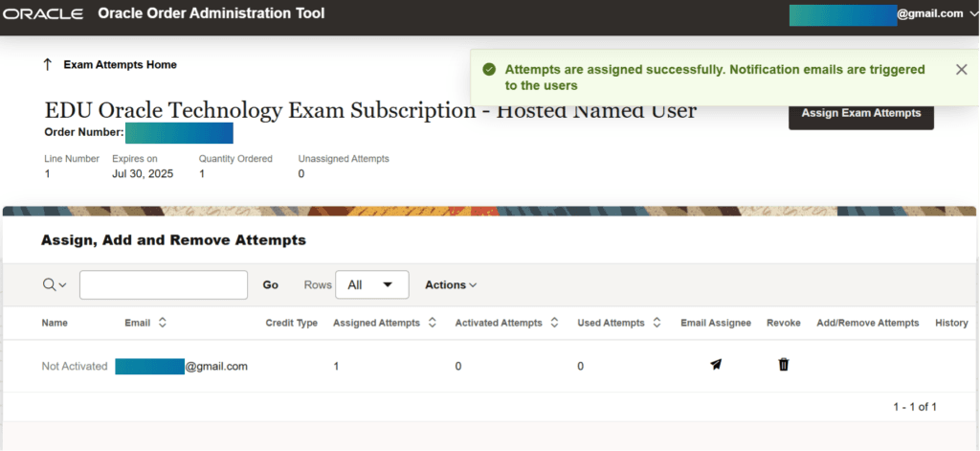Open the Rows dropdown showing All
Image resolution: width=980 pixels, height=451 pixels.
(371, 284)
